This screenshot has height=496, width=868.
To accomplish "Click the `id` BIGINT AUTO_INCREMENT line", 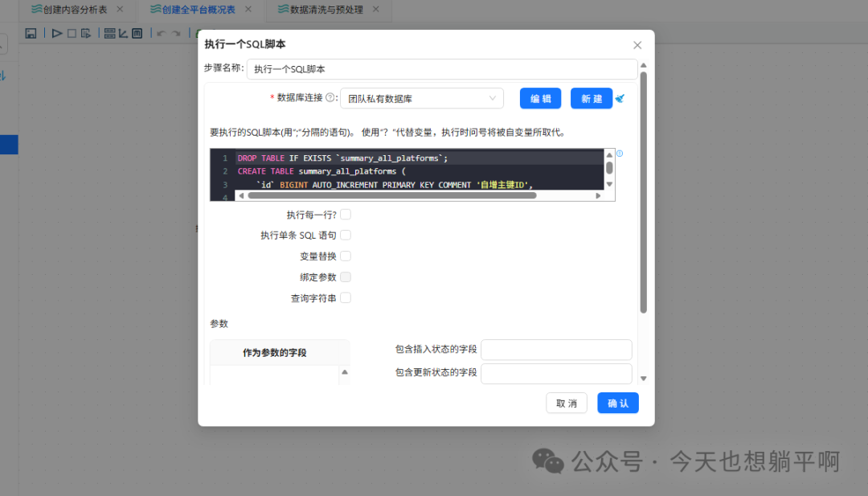I will (x=420, y=185).
